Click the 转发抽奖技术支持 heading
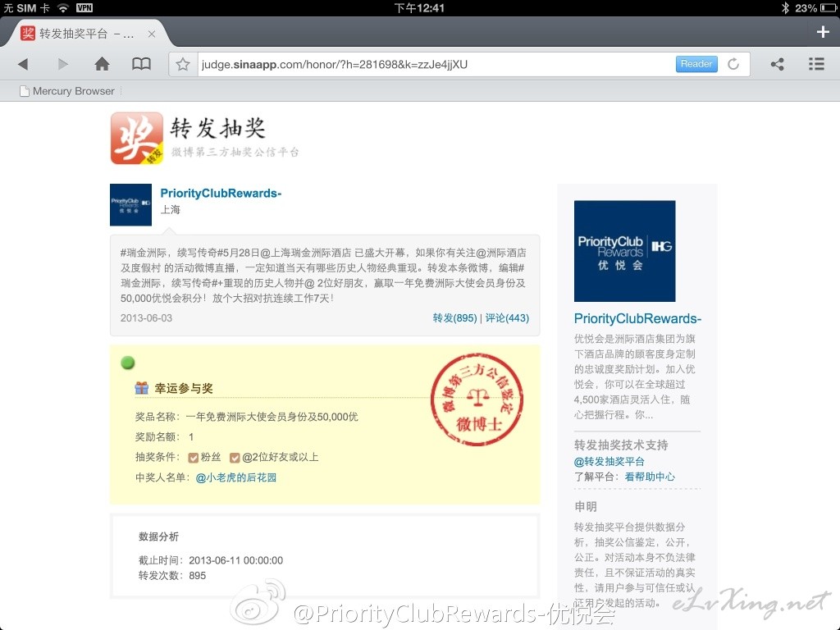 pyautogui.click(x=621, y=445)
